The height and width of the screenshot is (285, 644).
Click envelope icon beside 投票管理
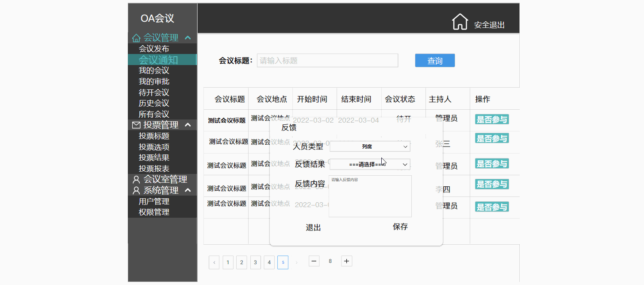[x=136, y=125]
